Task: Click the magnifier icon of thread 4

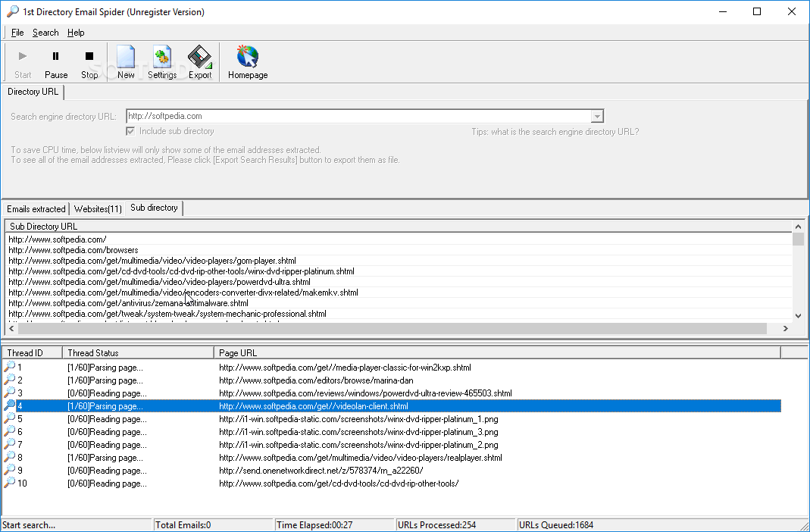Action: [x=9, y=406]
